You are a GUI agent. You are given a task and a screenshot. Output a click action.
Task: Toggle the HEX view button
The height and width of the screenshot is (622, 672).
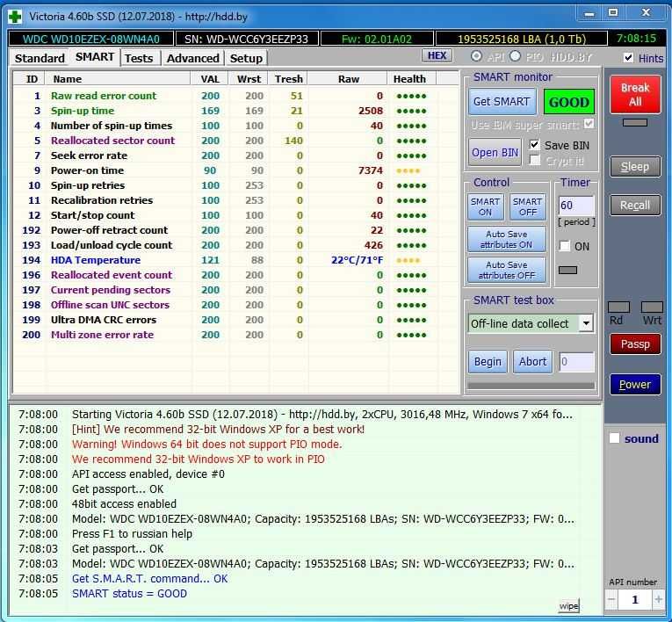click(x=437, y=55)
